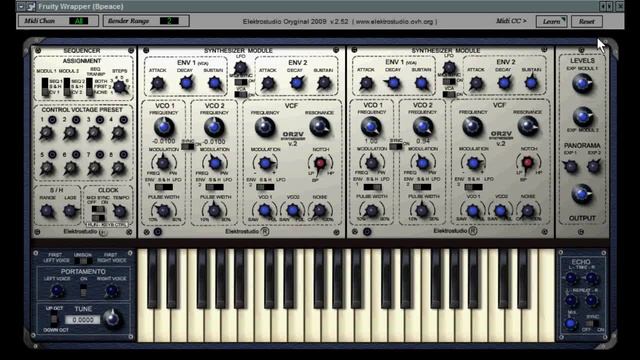Toggle the SYNC switch between VCOs in first module
The image size is (640, 360).
[x=187, y=146]
